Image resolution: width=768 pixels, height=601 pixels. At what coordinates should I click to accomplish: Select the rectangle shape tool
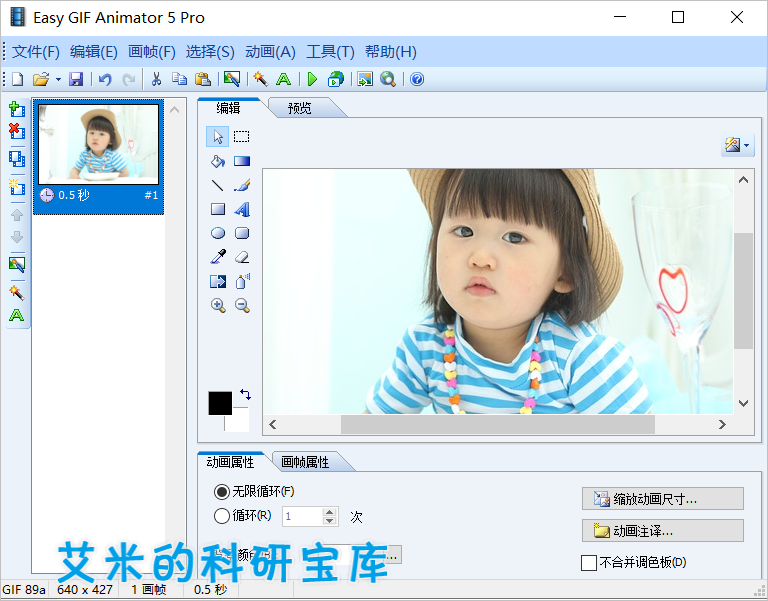pos(217,210)
